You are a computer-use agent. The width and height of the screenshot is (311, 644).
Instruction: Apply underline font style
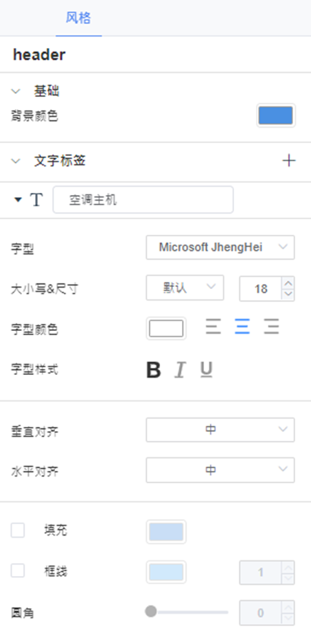[206, 369]
